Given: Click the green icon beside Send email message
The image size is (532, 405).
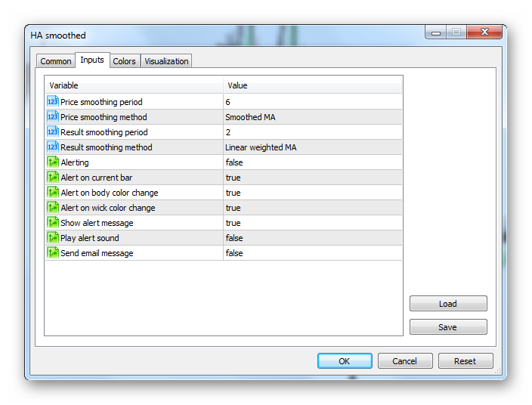Looking at the screenshot, I should click(x=53, y=253).
